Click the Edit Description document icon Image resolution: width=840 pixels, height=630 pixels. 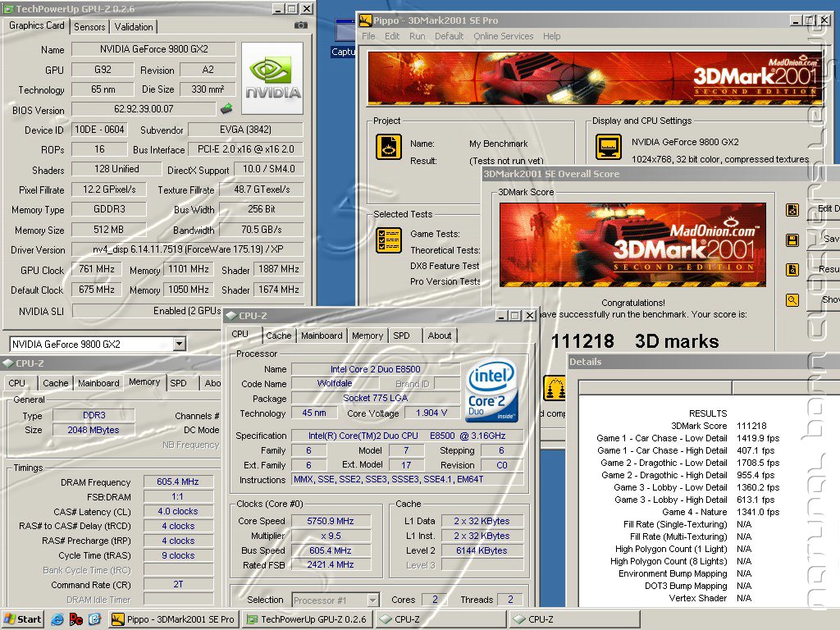click(792, 209)
